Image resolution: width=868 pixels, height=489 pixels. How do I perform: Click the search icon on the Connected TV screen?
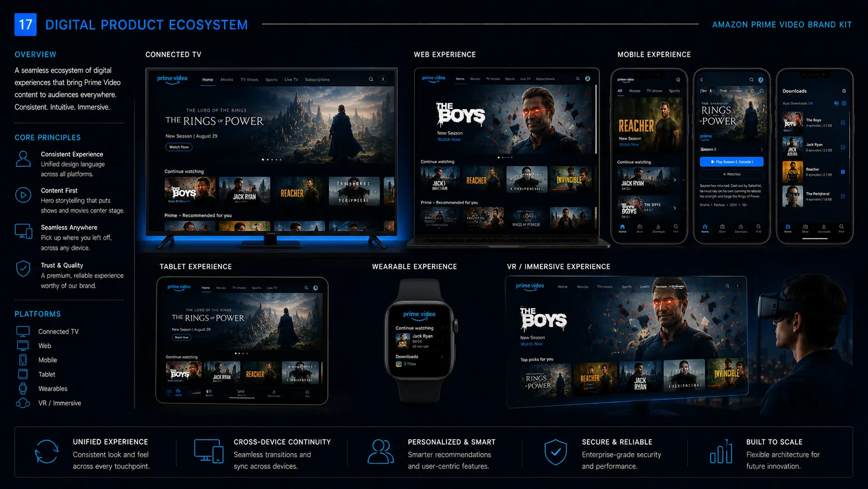371,80
